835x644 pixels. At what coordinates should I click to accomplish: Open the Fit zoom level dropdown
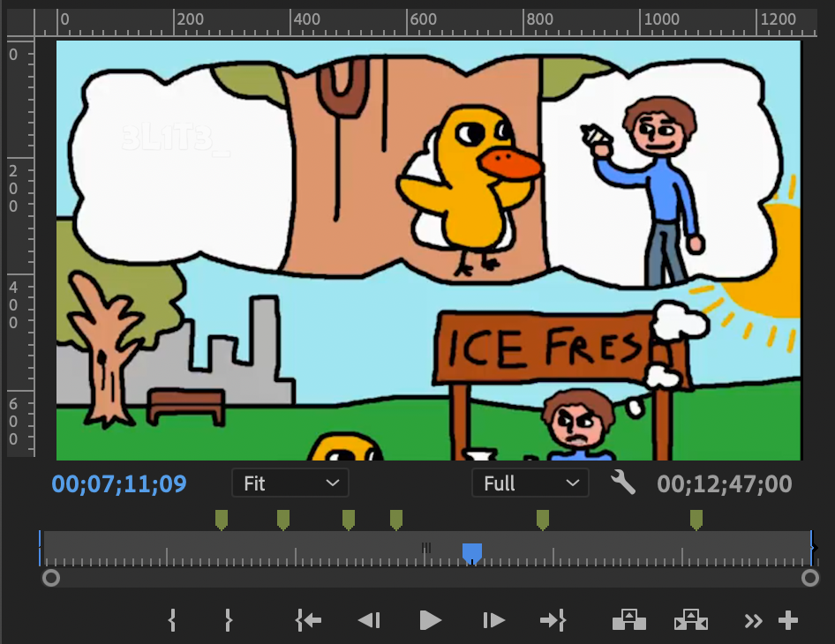(x=290, y=483)
